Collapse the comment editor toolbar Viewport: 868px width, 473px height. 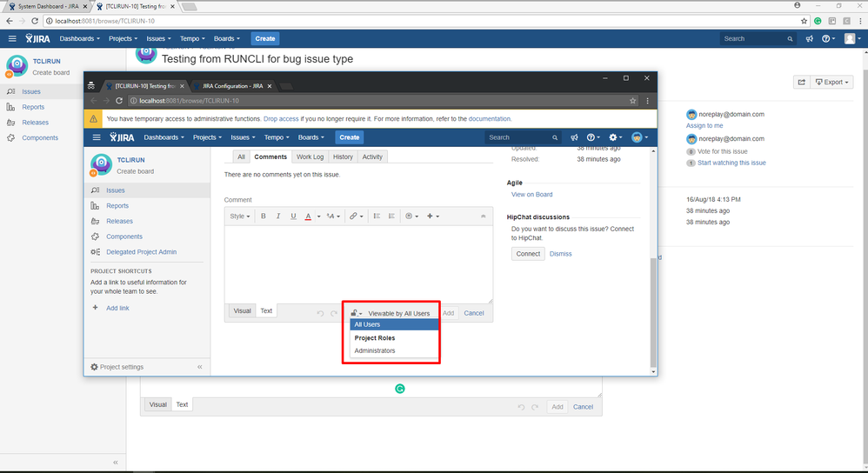pos(484,217)
